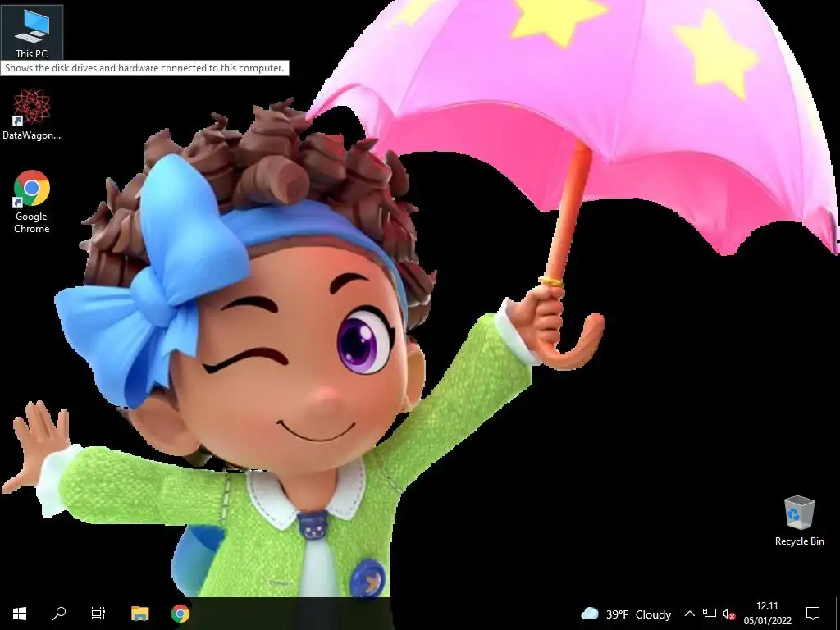Viewport: 840px width, 630px height.
Task: Open the Action Center notifications icon
Action: (813, 614)
